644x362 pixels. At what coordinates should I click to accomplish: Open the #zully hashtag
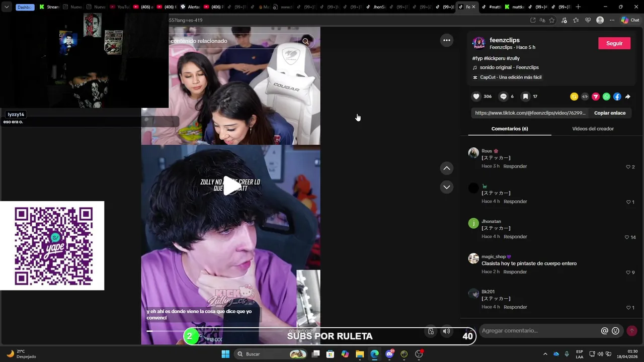point(513,58)
